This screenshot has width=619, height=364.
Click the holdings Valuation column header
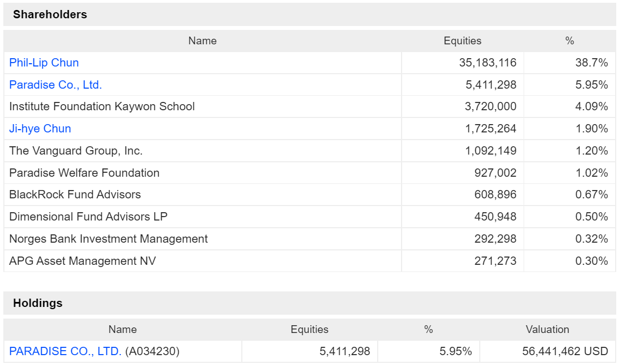(x=547, y=329)
